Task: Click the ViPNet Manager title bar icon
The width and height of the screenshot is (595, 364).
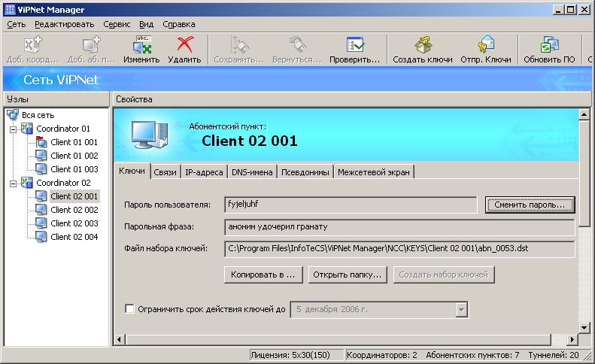Action: click(x=11, y=10)
